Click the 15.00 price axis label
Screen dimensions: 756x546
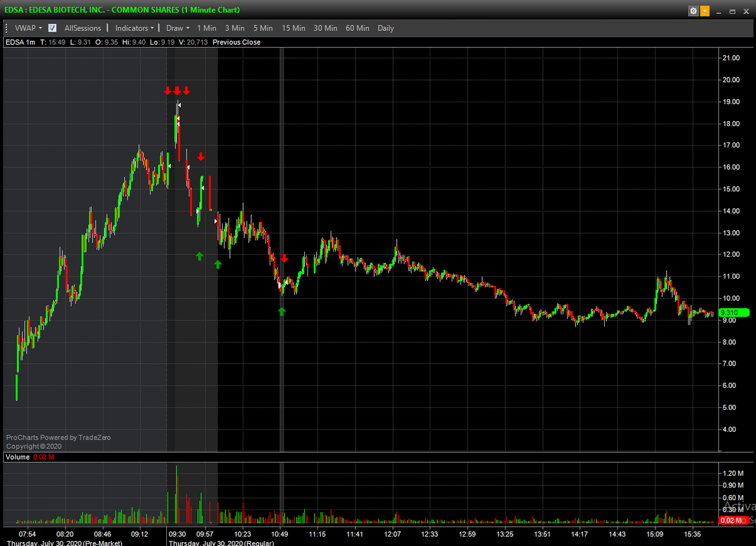pos(731,189)
